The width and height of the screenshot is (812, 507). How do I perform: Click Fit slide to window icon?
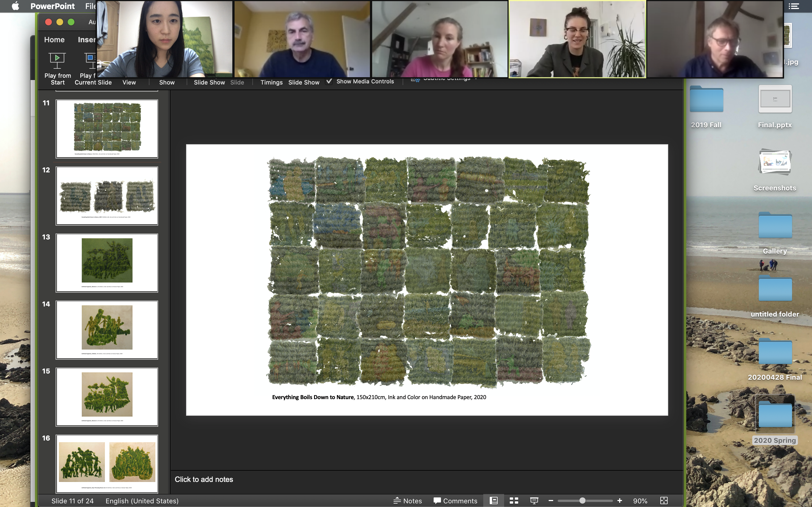pos(664,501)
